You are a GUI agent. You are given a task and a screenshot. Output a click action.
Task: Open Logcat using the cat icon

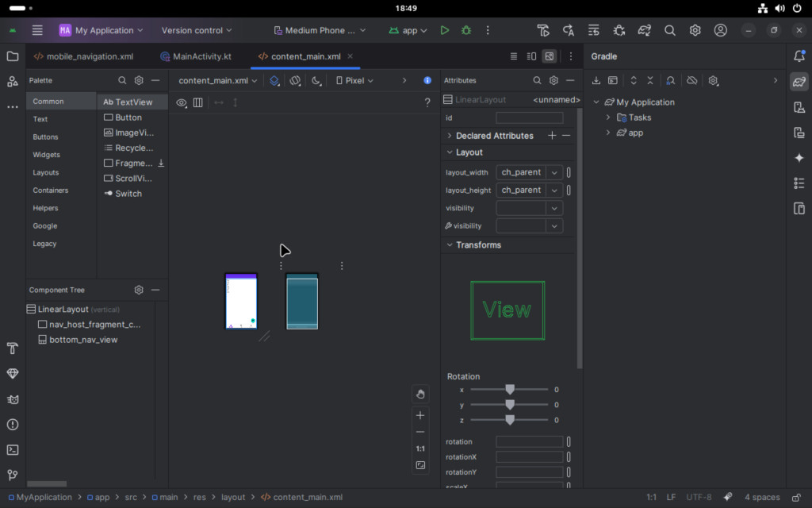click(13, 399)
